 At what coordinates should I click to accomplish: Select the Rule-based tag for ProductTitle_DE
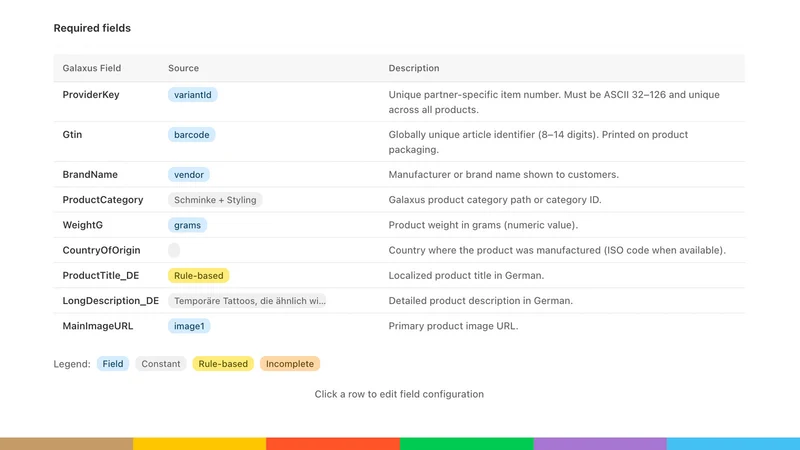pos(198,276)
